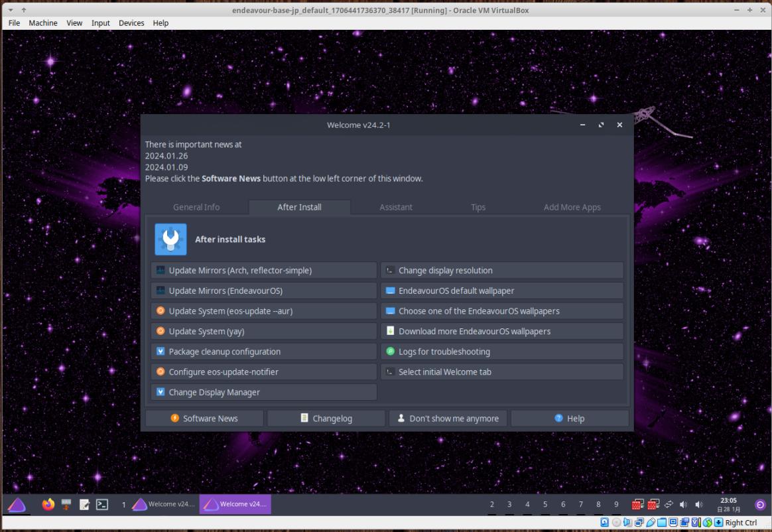The width and height of the screenshot is (772, 532).
Task: Open the VirtualBox View menu
Action: (x=74, y=23)
